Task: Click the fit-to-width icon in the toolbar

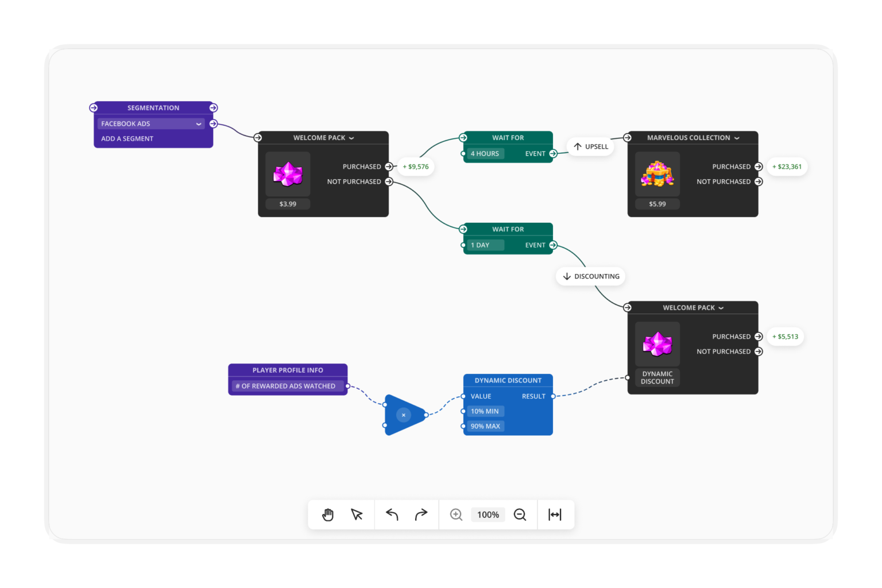Action: tap(555, 514)
